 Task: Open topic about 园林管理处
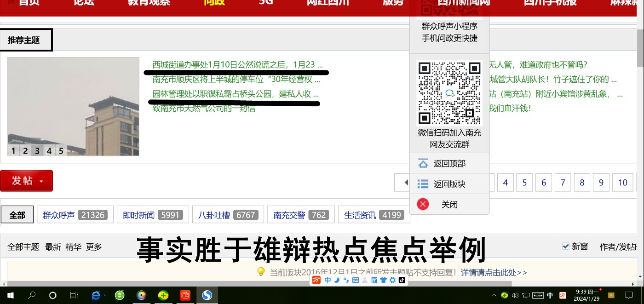click(x=235, y=94)
